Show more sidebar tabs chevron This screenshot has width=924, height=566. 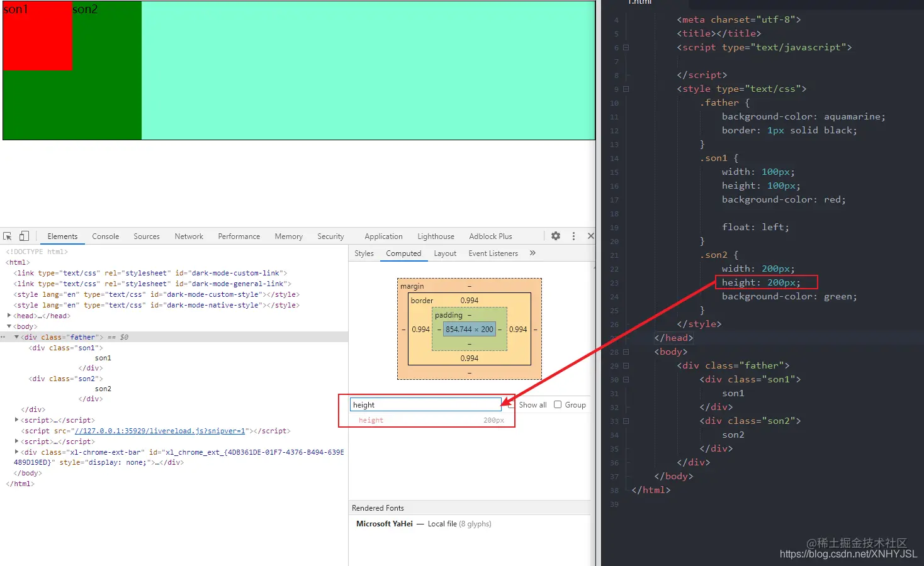[532, 253]
